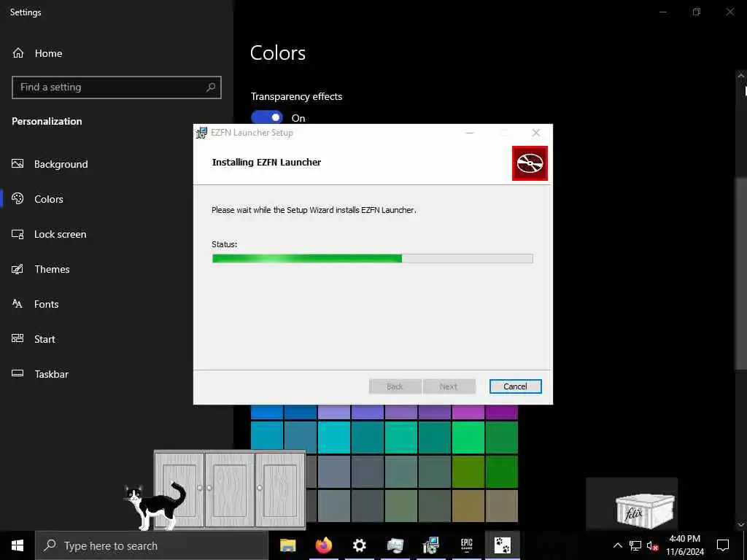Click the installation progress bar
747x560 pixels.
pos(372,259)
